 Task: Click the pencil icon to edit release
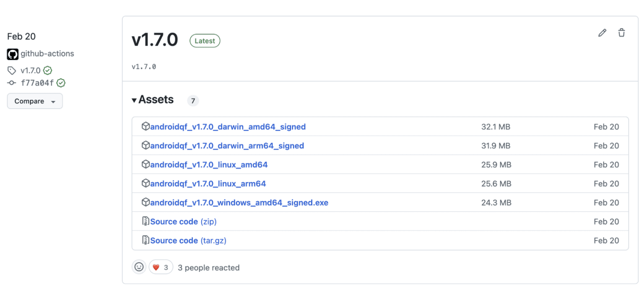602,32
